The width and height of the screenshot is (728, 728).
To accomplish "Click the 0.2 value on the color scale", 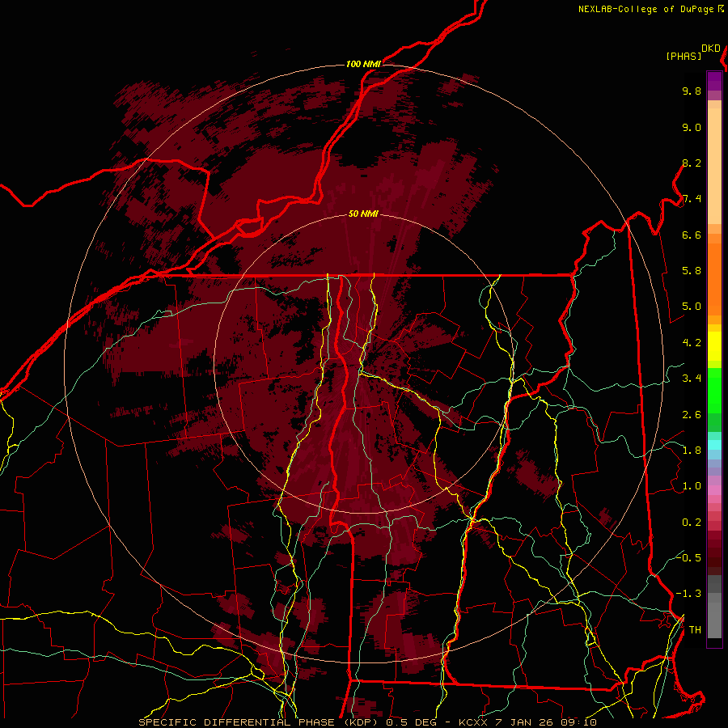I will 692,523.
